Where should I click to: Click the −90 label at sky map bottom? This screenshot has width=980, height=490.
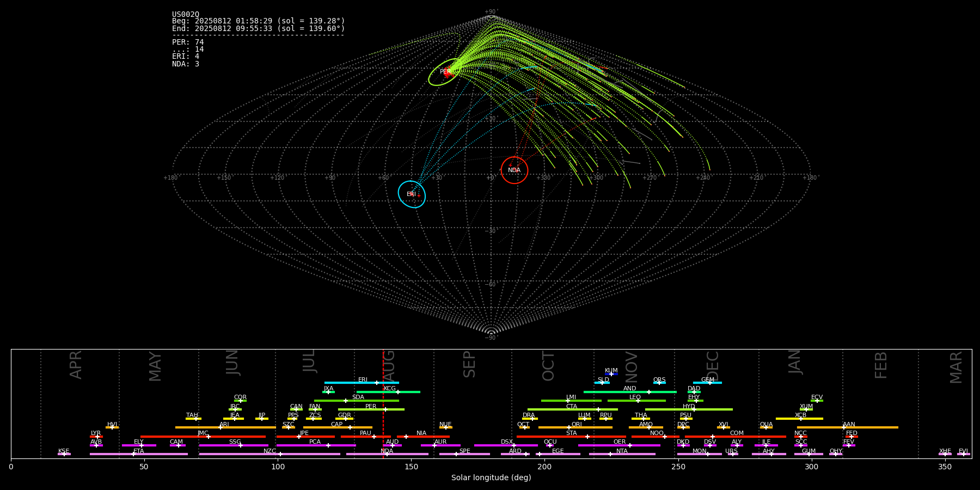pos(491,338)
